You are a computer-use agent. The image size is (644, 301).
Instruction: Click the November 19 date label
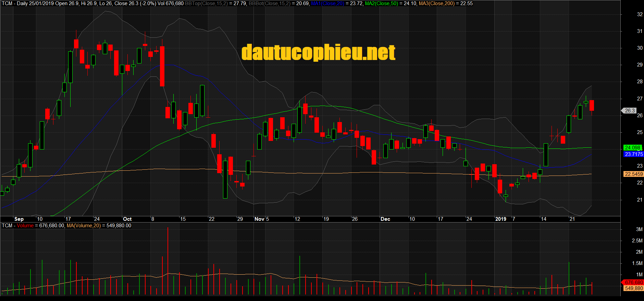pyautogui.click(x=326, y=219)
